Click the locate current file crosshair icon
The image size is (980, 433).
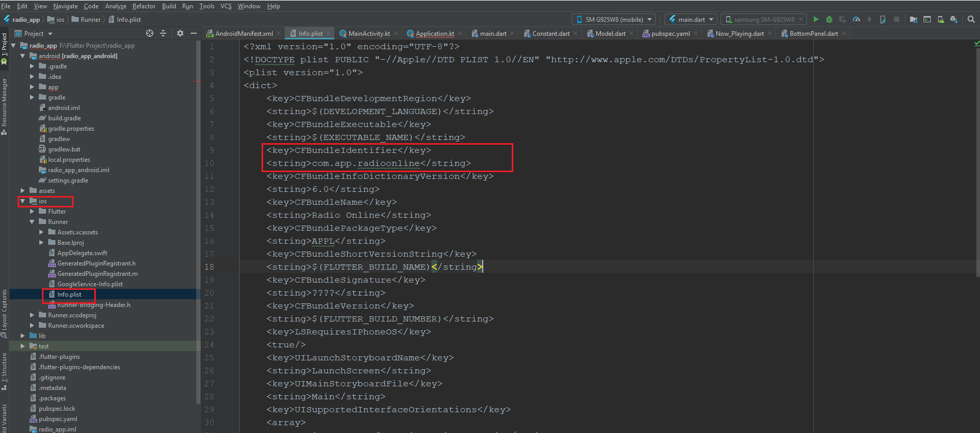150,33
